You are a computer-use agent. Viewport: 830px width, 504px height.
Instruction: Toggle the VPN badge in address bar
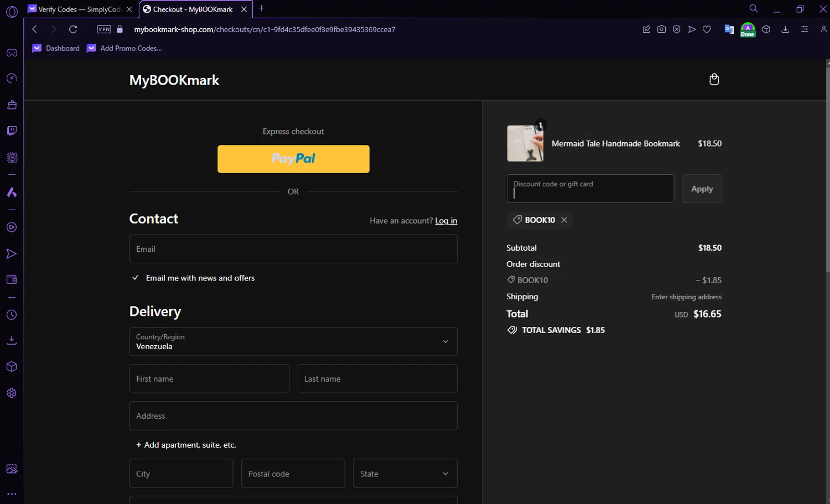click(104, 29)
